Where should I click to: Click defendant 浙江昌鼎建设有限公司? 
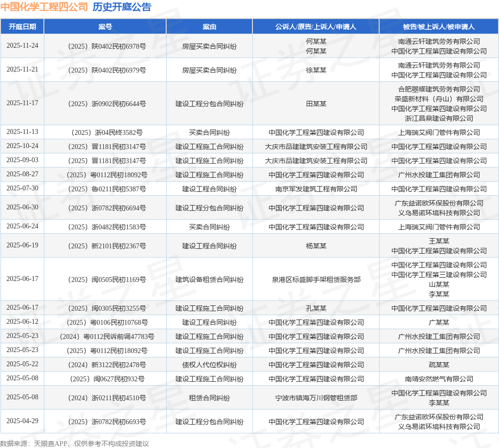coord(439,119)
